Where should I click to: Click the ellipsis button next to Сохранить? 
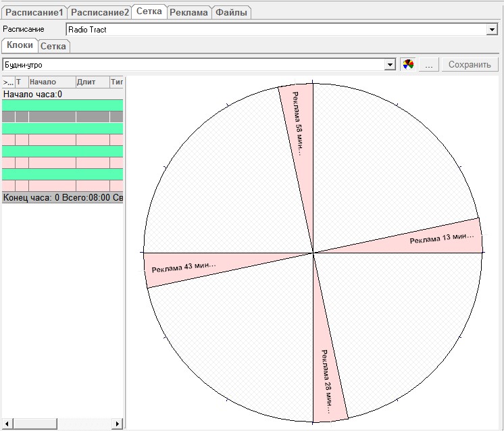pyautogui.click(x=429, y=65)
